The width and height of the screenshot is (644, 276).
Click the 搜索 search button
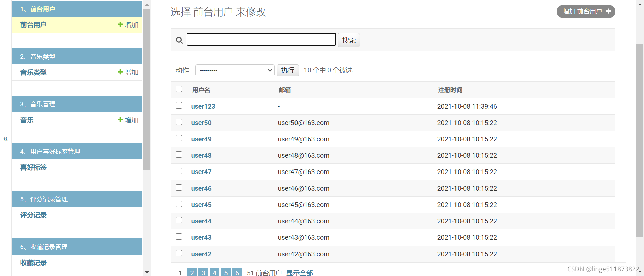[x=349, y=40]
